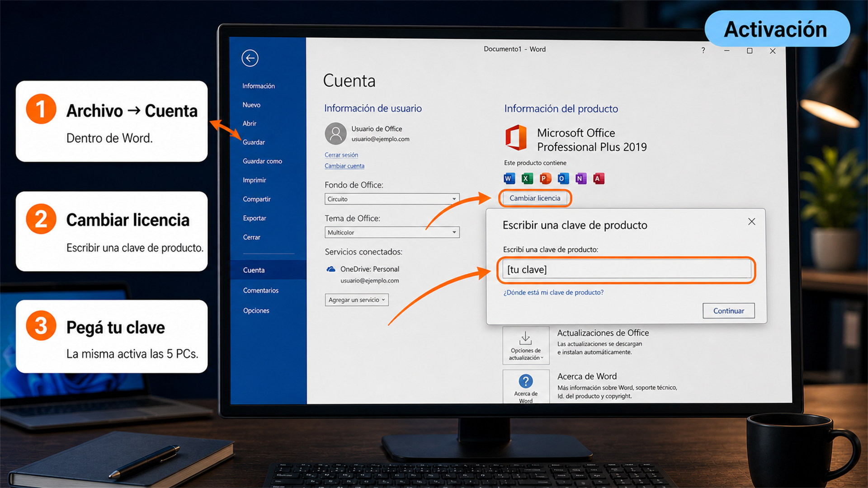Click the usuario@ejemplo.com email under Usuario de Office
Viewport: 868px width, 488px height.
point(381,139)
